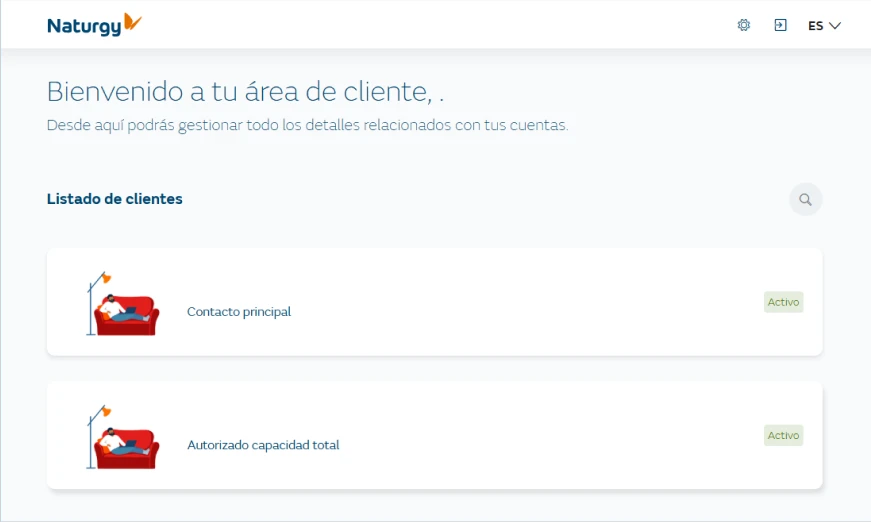Select the Contacto principal label

coord(239,312)
